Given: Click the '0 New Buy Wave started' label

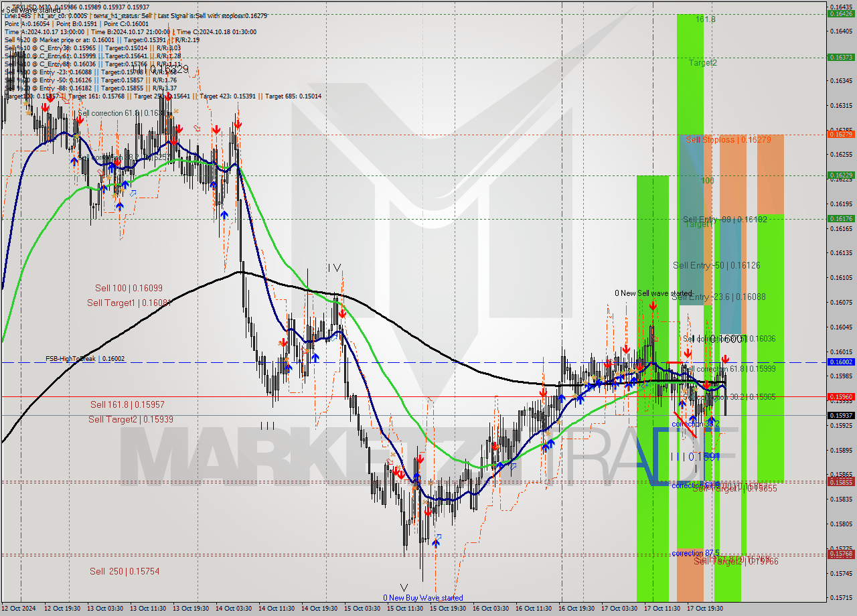Looking at the screenshot, I should (x=422, y=598).
